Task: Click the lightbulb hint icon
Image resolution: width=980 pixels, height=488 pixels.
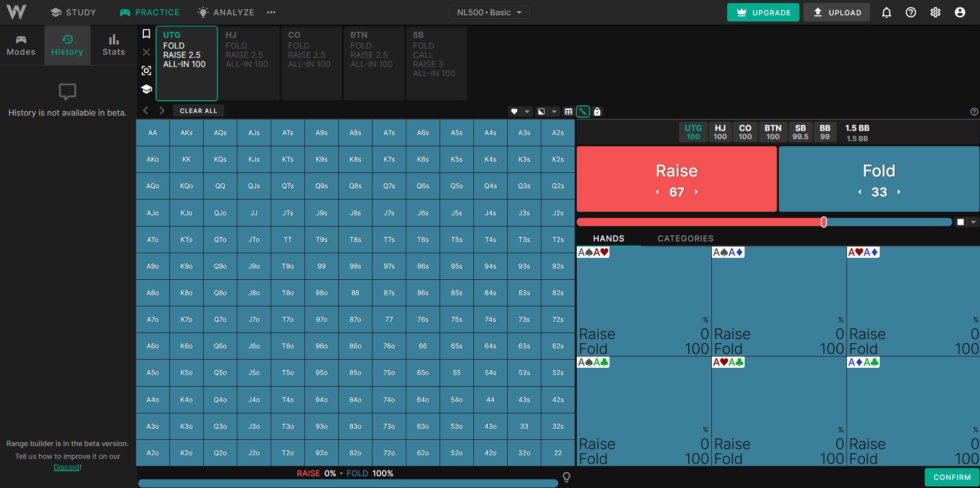Action: 567,477
